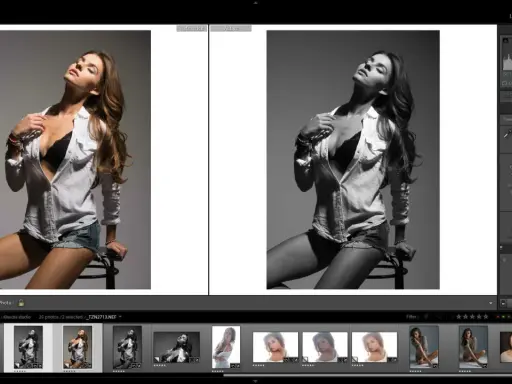This screenshot has height=384, width=512.
Task: Select first seated-on-bed thumbnail
Action: pyautogui.click(x=424, y=347)
